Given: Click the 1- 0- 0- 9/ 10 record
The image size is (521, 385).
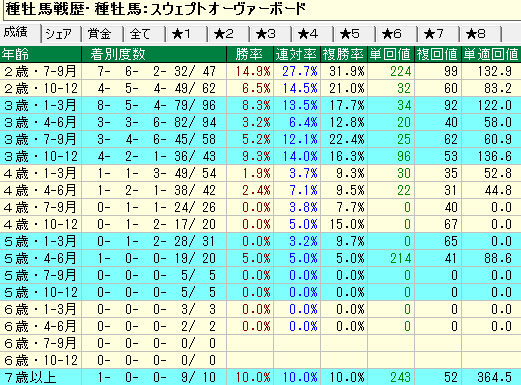Looking at the screenshot, I should [x=157, y=377].
